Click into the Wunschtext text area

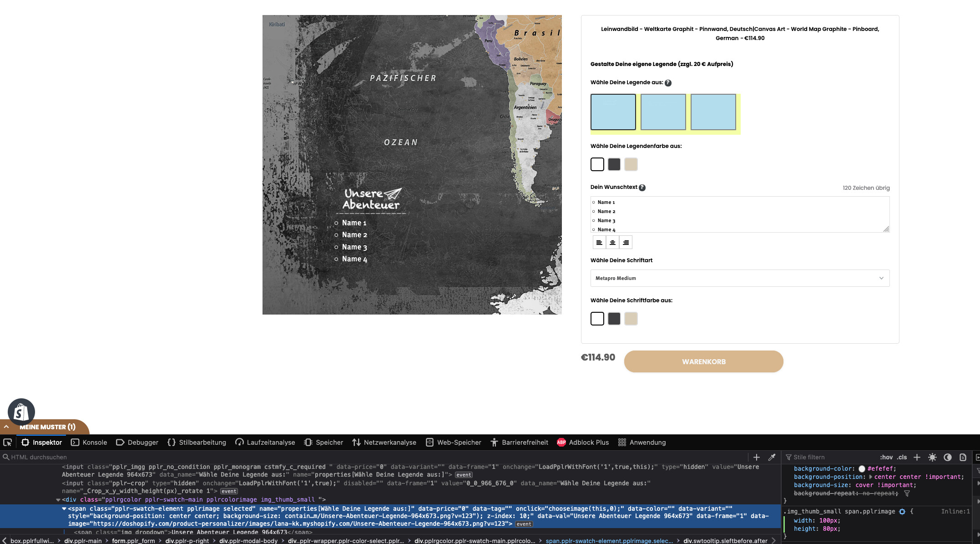(x=739, y=214)
